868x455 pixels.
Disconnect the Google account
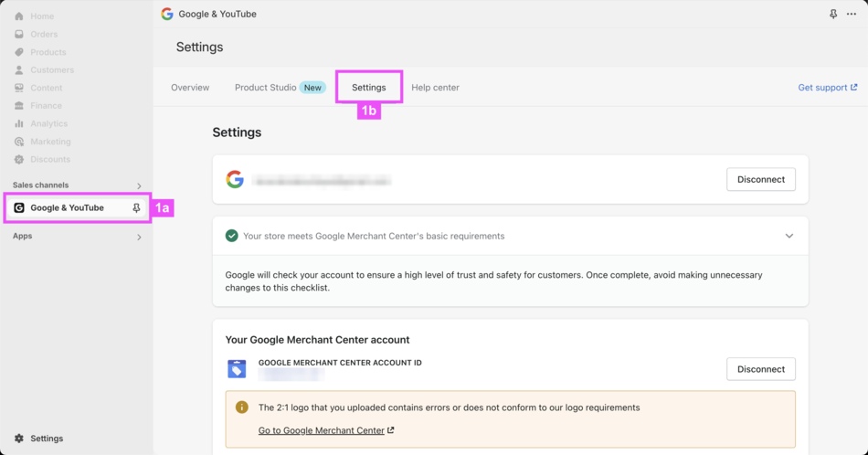[x=760, y=179]
